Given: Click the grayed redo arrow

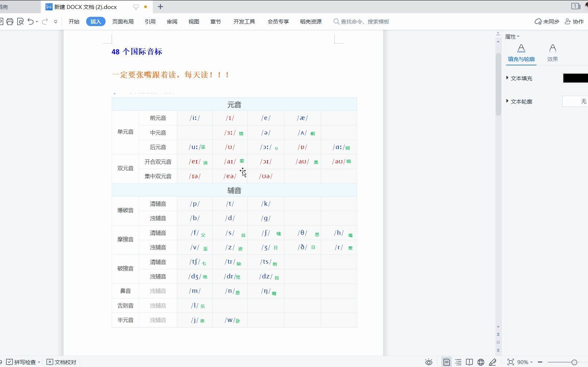Looking at the screenshot, I should (x=45, y=21).
